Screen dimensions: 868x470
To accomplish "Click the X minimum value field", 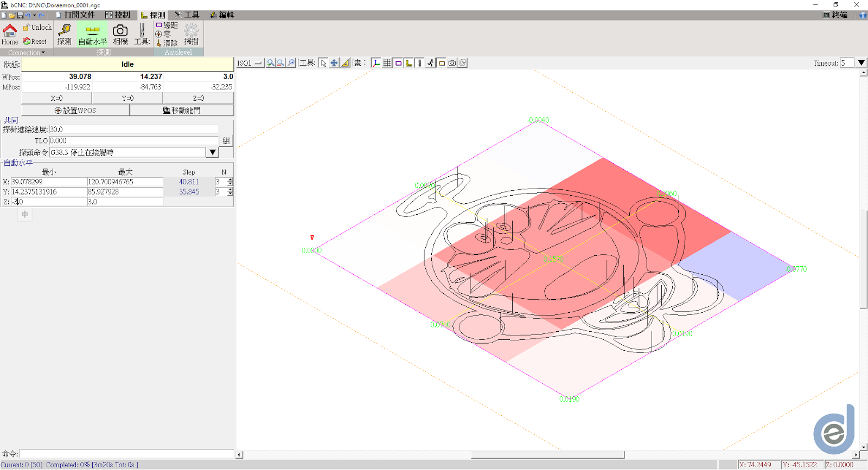I will click(x=49, y=182).
